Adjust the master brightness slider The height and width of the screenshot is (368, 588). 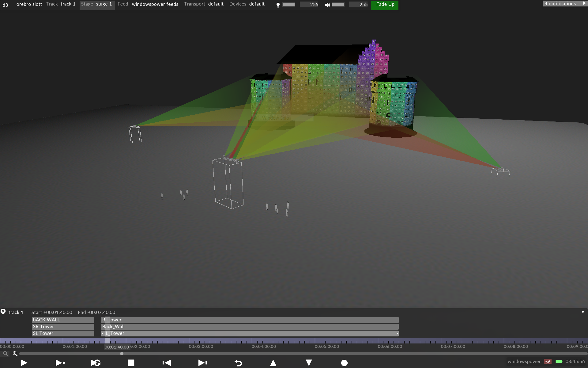pos(288,5)
